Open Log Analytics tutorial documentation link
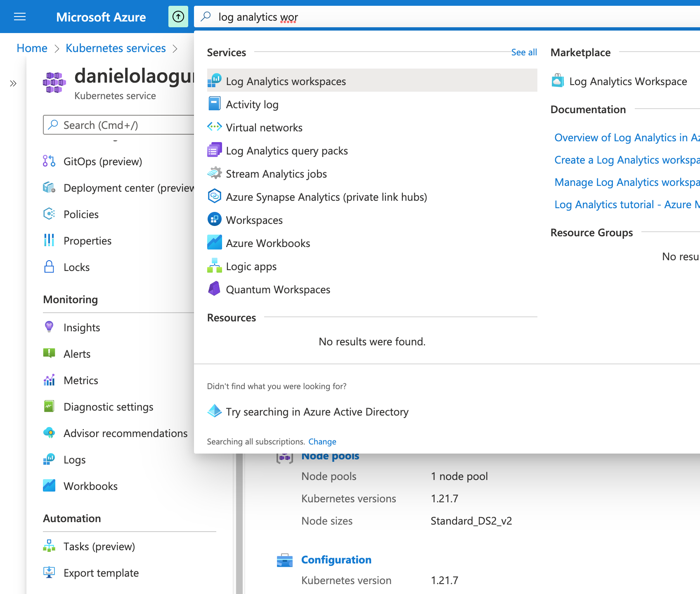 [x=627, y=204]
